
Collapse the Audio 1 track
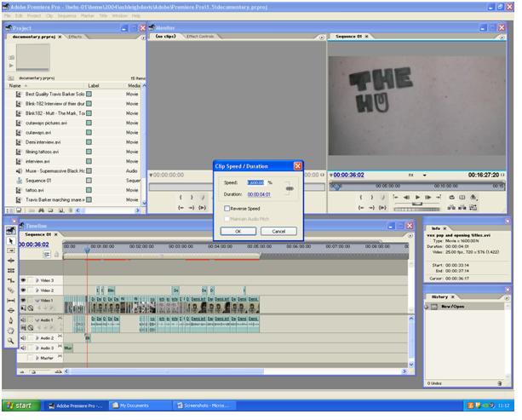click(x=37, y=320)
